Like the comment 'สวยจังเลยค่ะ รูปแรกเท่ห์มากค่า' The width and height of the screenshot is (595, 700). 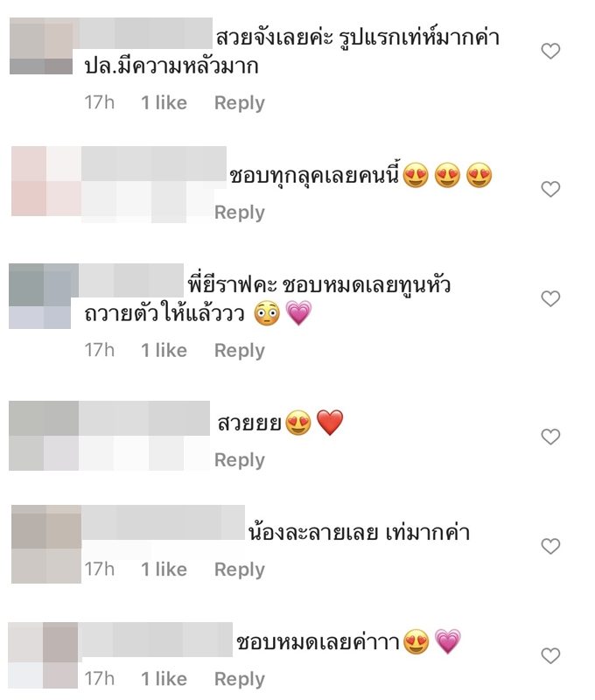(x=550, y=51)
